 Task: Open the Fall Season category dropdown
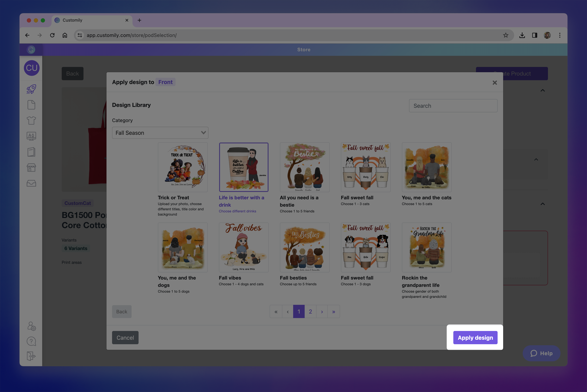160,133
